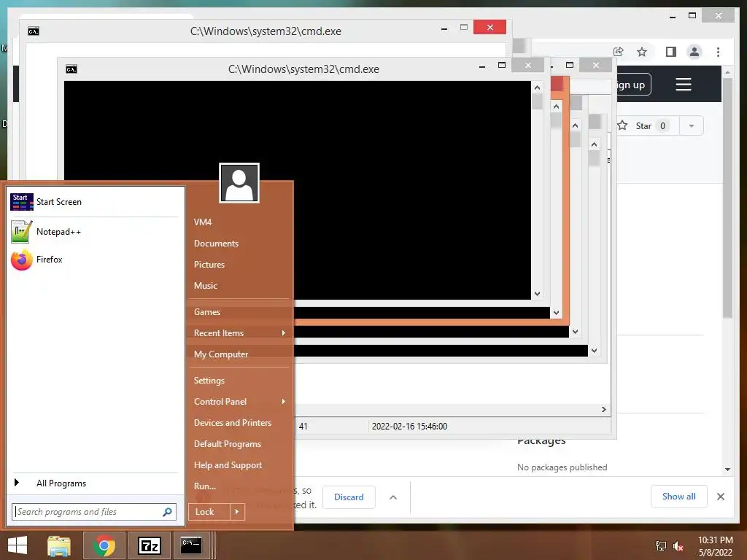Minimize the front cmd.exe window

click(482, 66)
